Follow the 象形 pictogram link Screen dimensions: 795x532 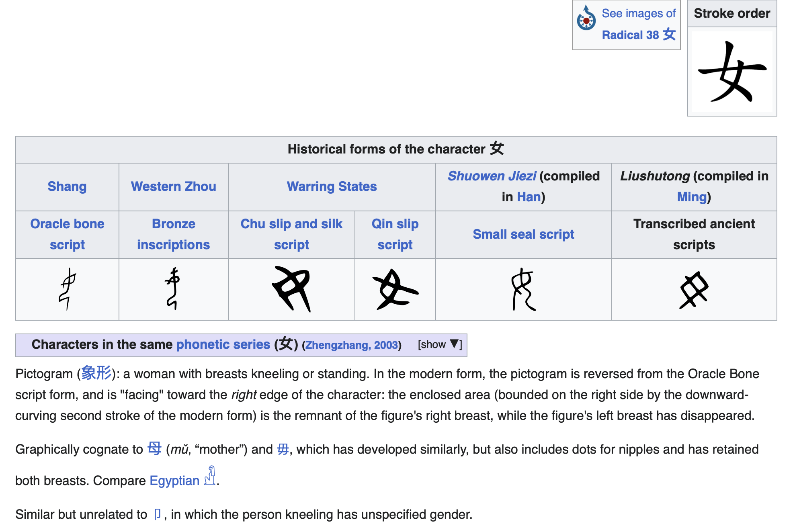pos(96,373)
